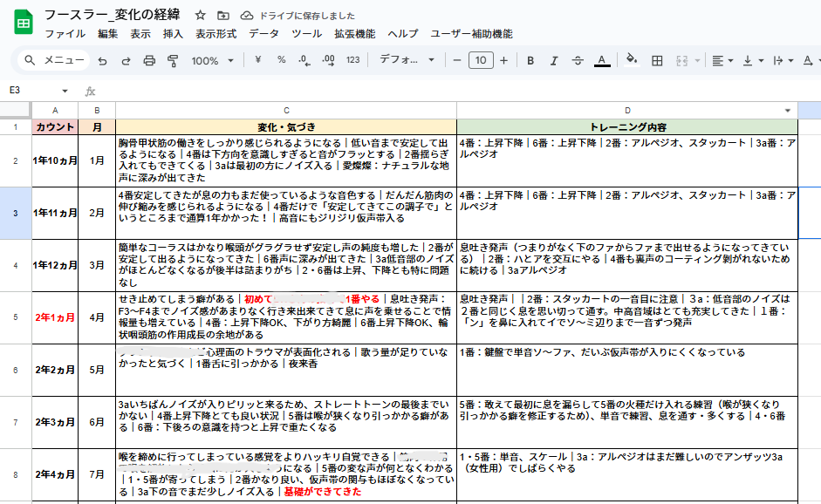Click the format as currency ¥ button
This screenshot has width=821, height=504.
pos(258,60)
